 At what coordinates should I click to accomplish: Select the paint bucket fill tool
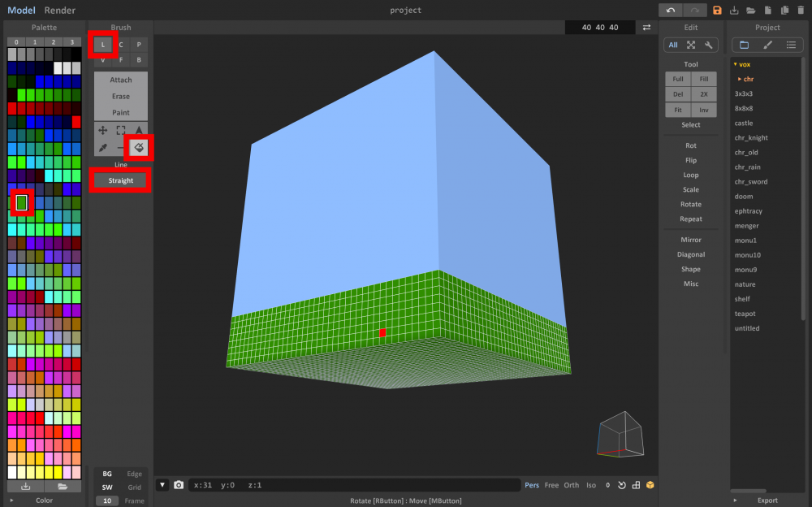tap(138, 149)
